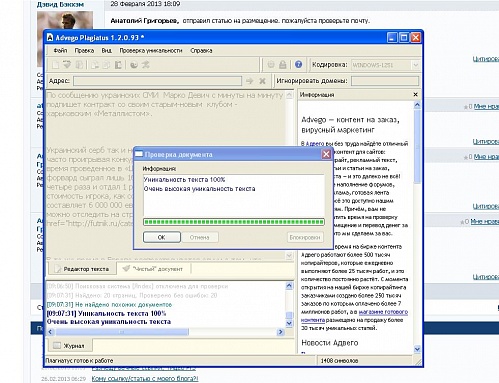The width and height of the screenshot is (499, 383).
Task: Click the padlock toolbar icon
Action: click(283, 65)
